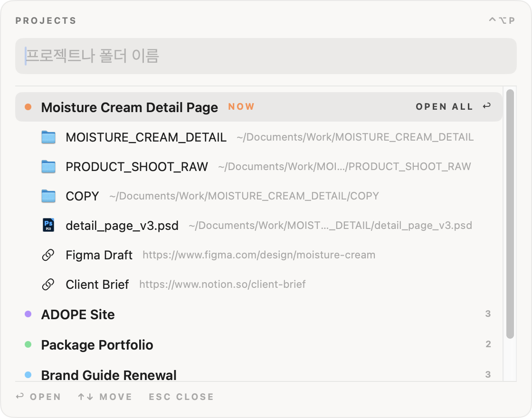532x418 pixels.
Task: Click the item count 3 for ADOPE Site
Action: click(x=488, y=314)
